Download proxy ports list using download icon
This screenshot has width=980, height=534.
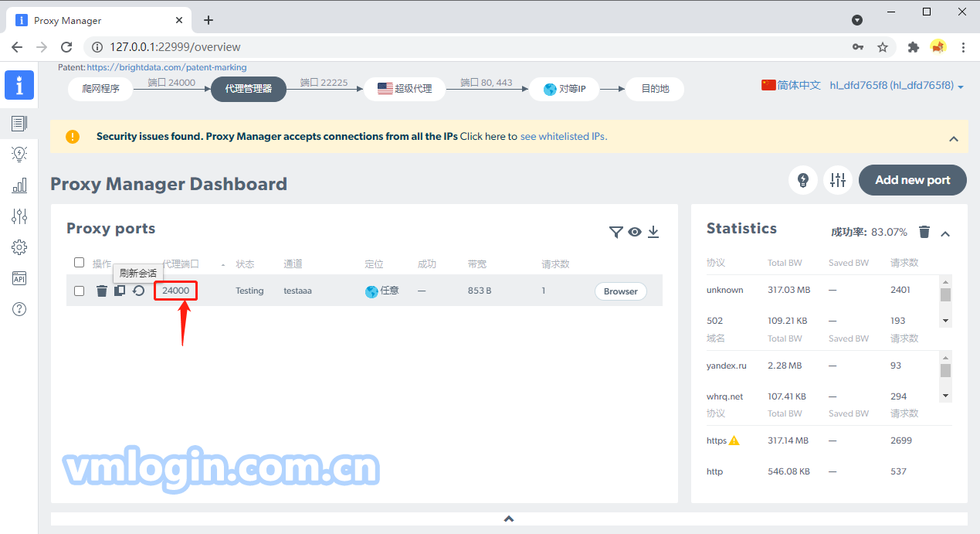coord(653,232)
